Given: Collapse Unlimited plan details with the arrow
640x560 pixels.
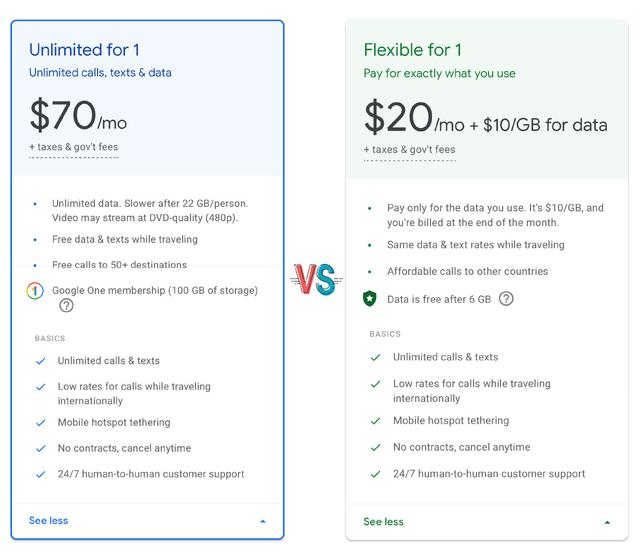Looking at the screenshot, I should point(263,521).
